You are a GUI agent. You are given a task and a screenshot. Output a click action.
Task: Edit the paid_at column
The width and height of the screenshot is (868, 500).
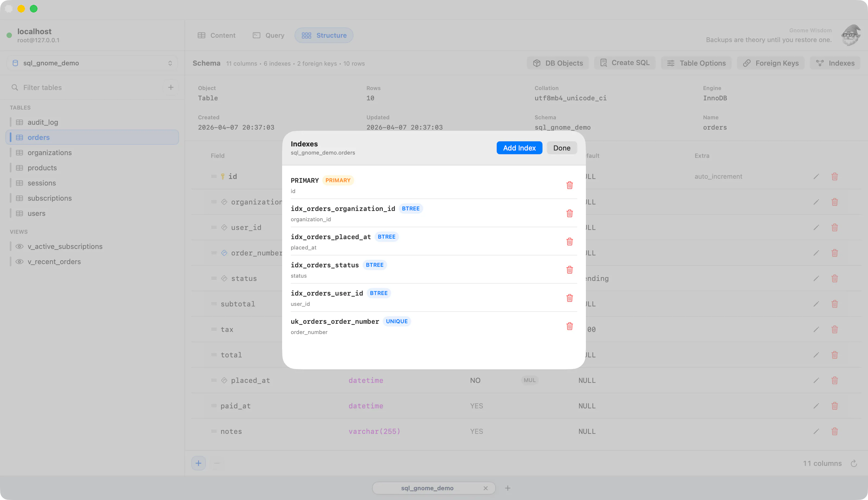click(816, 406)
